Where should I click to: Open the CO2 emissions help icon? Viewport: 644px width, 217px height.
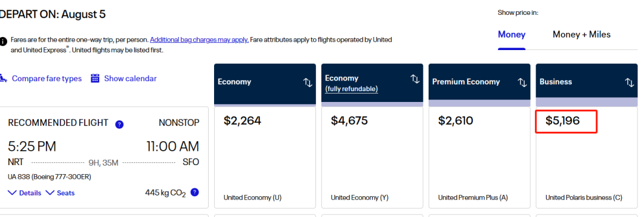tap(194, 192)
